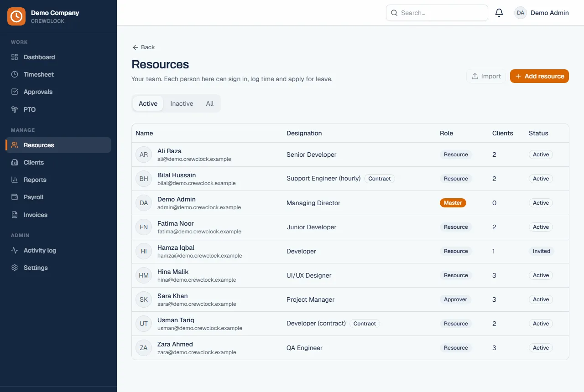Viewport: 584px width, 392px height.
Task: Click the Designation column header
Action: (x=304, y=133)
